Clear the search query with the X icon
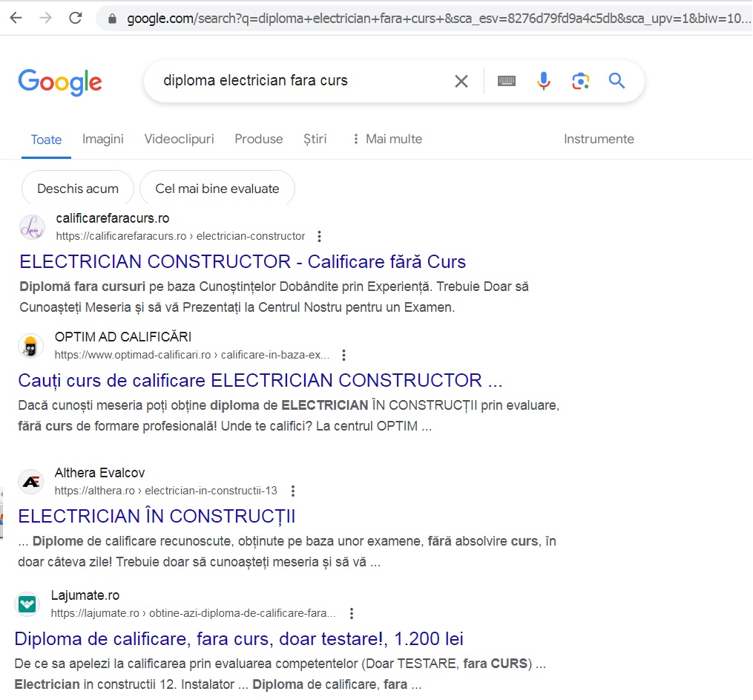Image resolution: width=753 pixels, height=700 pixels. [461, 81]
